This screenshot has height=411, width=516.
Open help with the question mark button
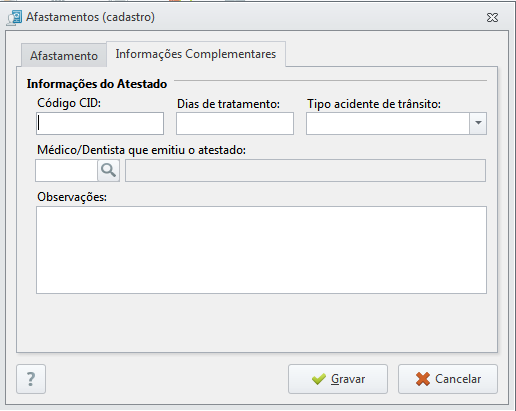(31, 379)
